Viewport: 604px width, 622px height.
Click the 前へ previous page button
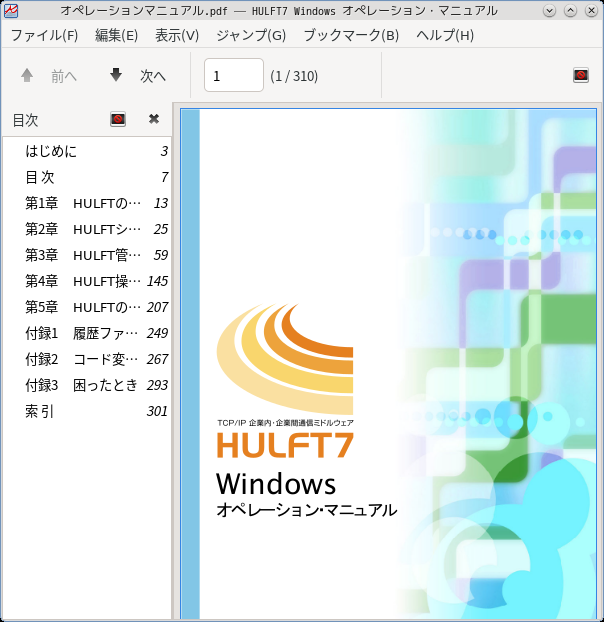click(49, 75)
